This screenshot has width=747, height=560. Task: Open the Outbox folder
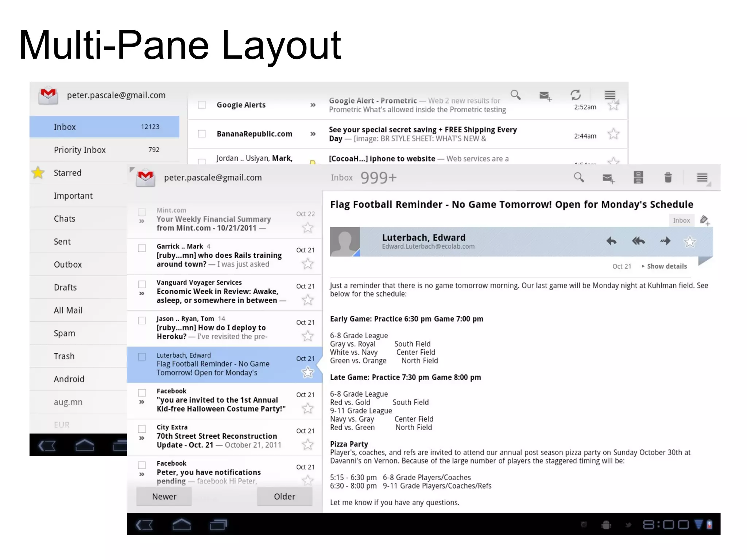[x=78, y=265]
